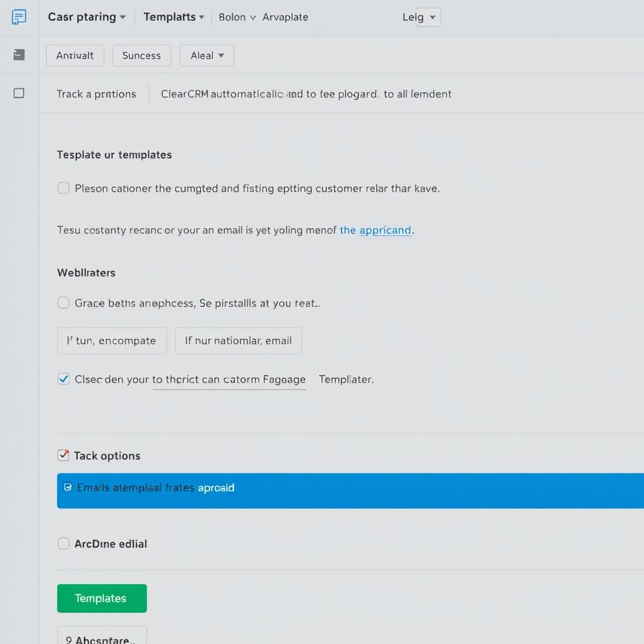Expand the Bolon dropdown
644x644 pixels.
(x=236, y=17)
